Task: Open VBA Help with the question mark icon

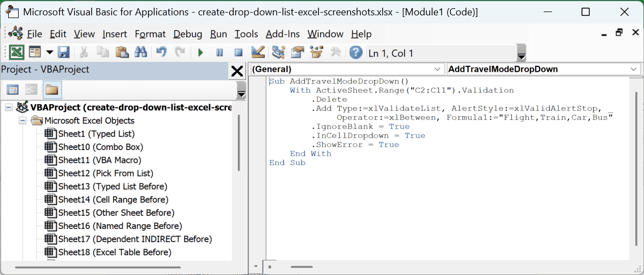Action: tap(356, 53)
